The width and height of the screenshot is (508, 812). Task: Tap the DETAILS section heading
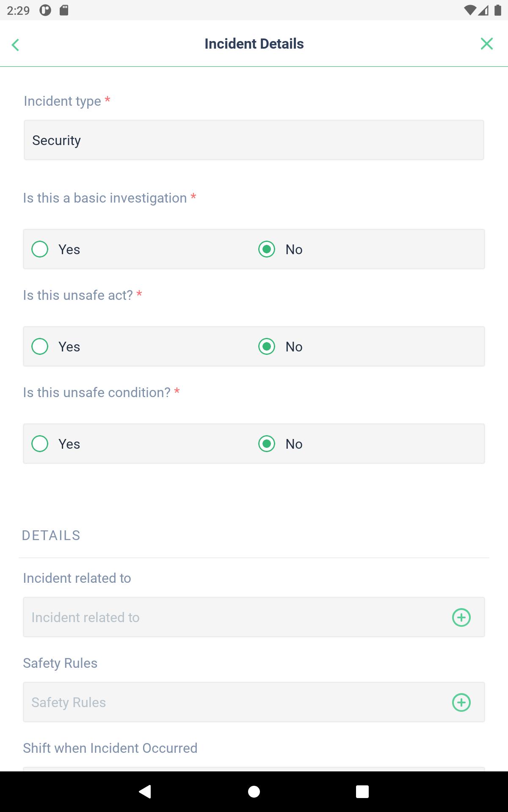click(x=51, y=535)
